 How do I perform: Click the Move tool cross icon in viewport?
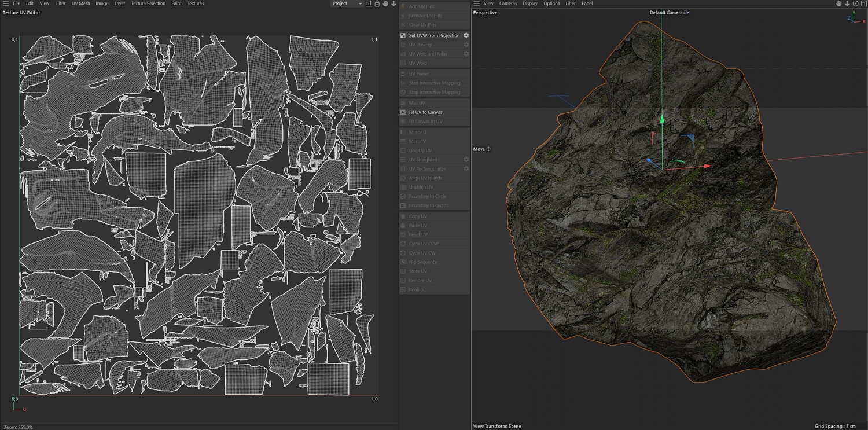click(x=488, y=149)
